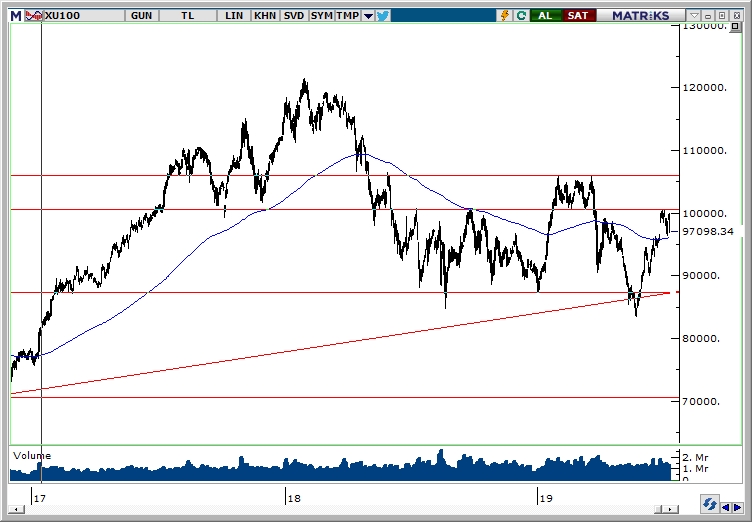Click the 2. Mr volume axis label
Viewport: 752px width, 522px height.
[x=695, y=457]
